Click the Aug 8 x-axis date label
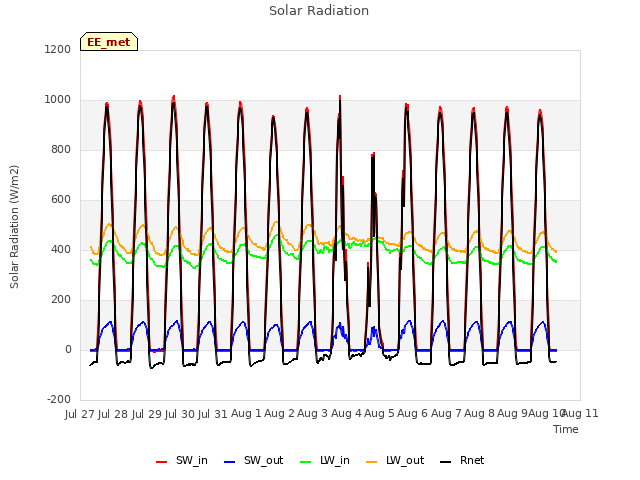The width and height of the screenshot is (640, 480). click(x=479, y=414)
